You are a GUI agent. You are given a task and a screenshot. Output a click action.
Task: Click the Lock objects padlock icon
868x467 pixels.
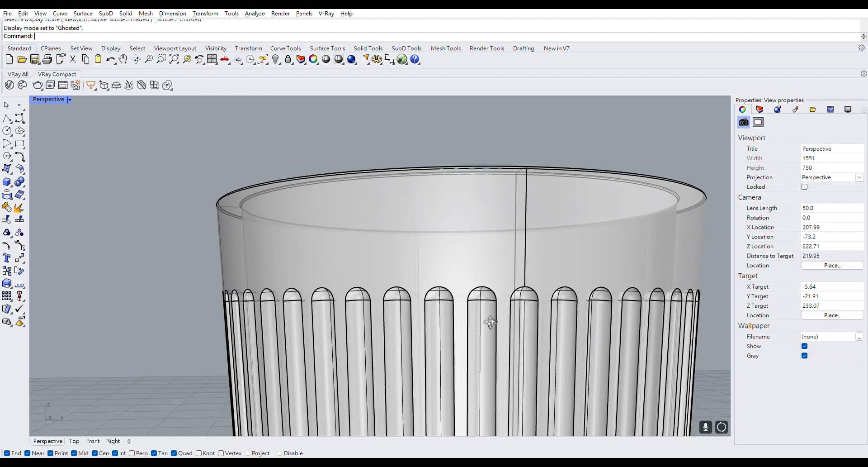click(288, 59)
